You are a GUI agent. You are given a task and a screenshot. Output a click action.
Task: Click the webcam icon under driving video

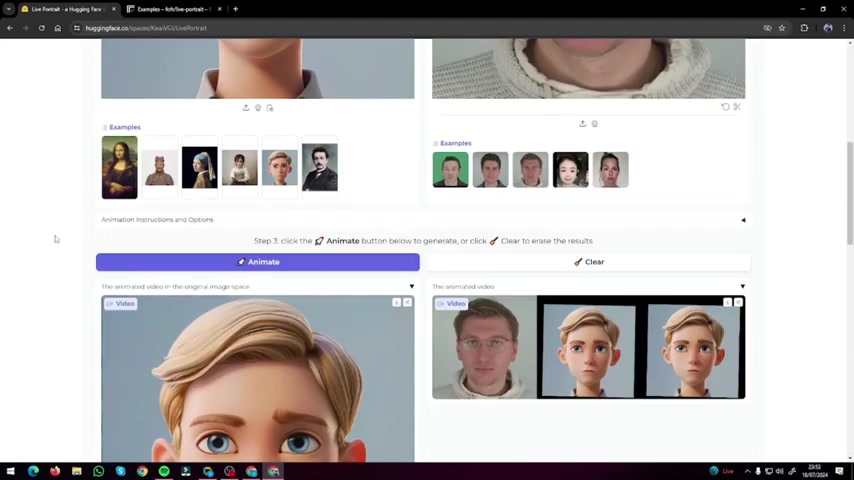coord(595,124)
